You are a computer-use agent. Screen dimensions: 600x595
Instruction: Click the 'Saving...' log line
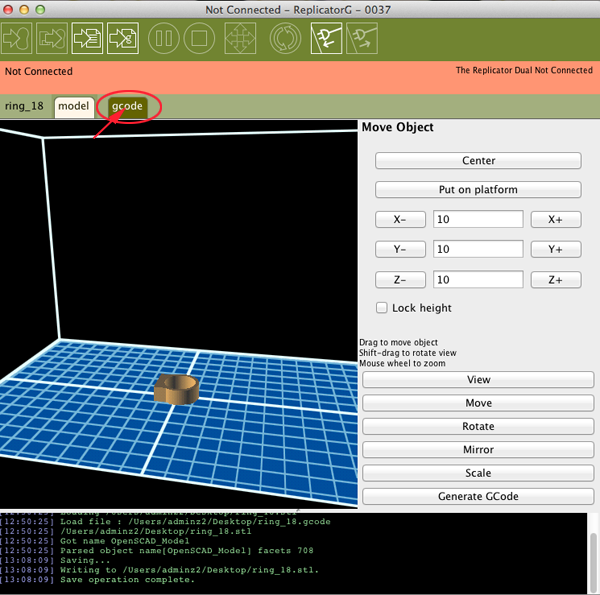(x=85, y=561)
